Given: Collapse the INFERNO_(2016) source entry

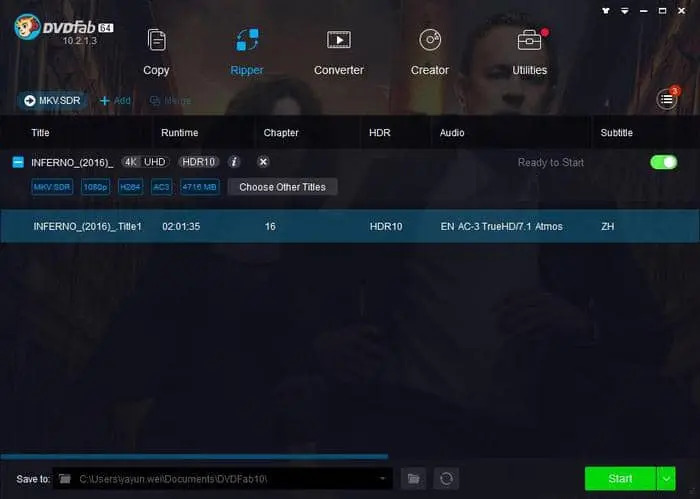Looking at the screenshot, I should [18, 162].
